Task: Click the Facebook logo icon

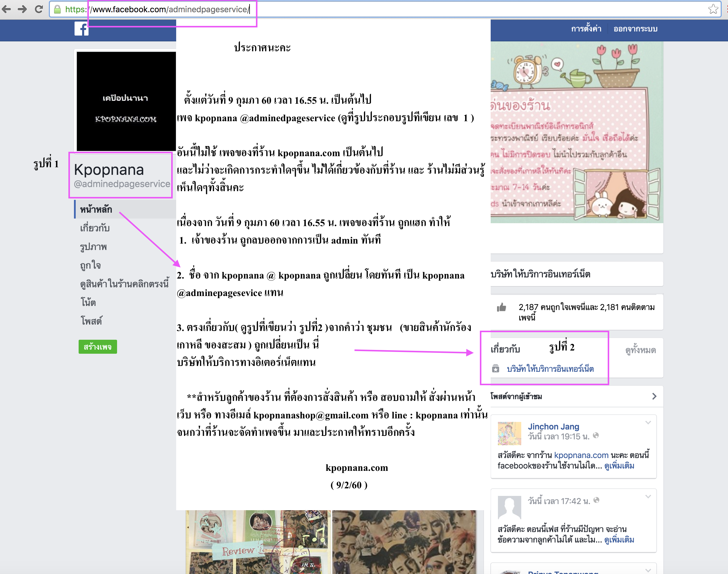Action: [81, 29]
